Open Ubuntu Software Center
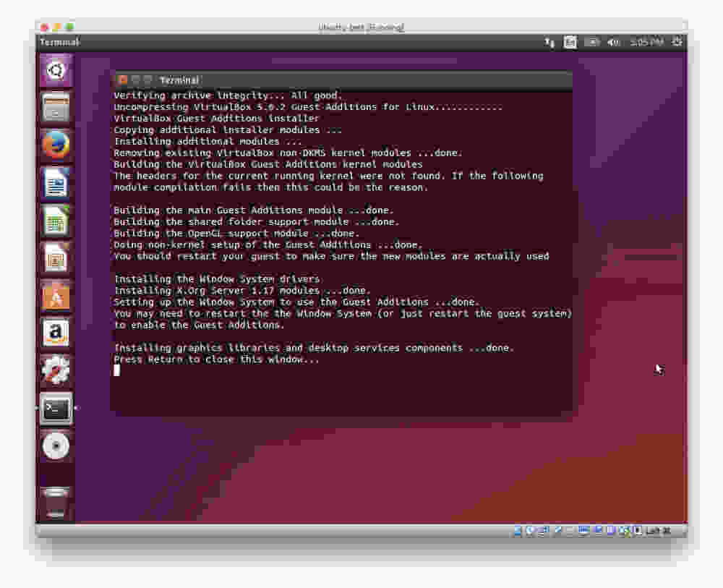 [x=56, y=296]
